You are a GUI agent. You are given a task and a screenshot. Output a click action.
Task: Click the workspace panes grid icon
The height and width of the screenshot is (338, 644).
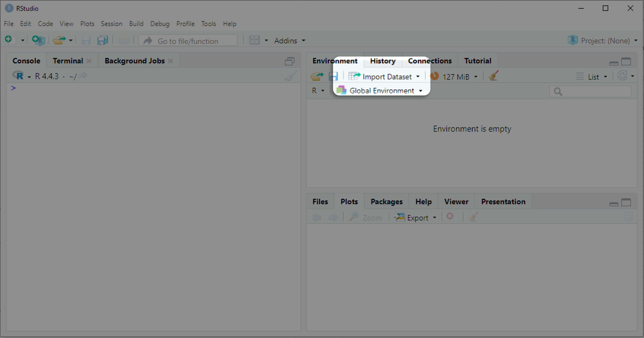click(254, 40)
